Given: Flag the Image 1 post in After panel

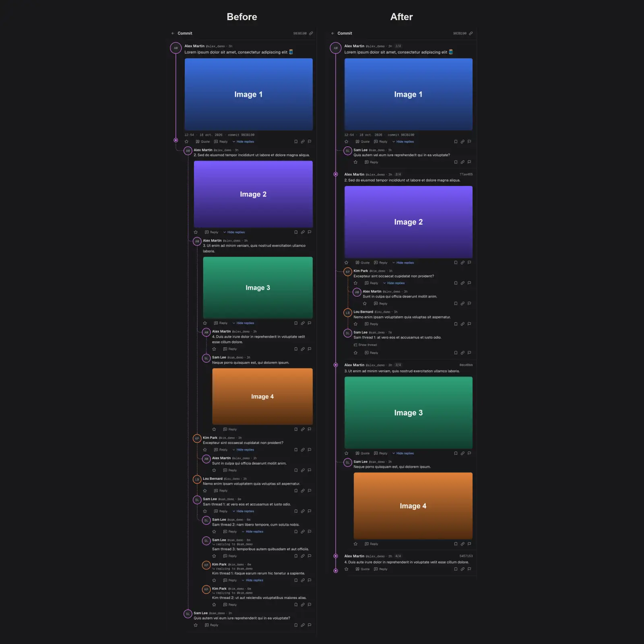Looking at the screenshot, I should pyautogui.click(x=469, y=142).
